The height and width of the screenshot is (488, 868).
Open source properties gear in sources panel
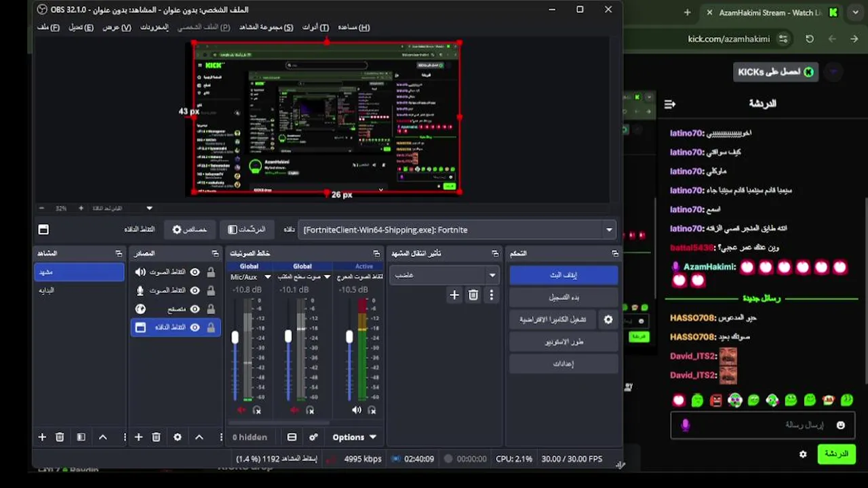[178, 437]
